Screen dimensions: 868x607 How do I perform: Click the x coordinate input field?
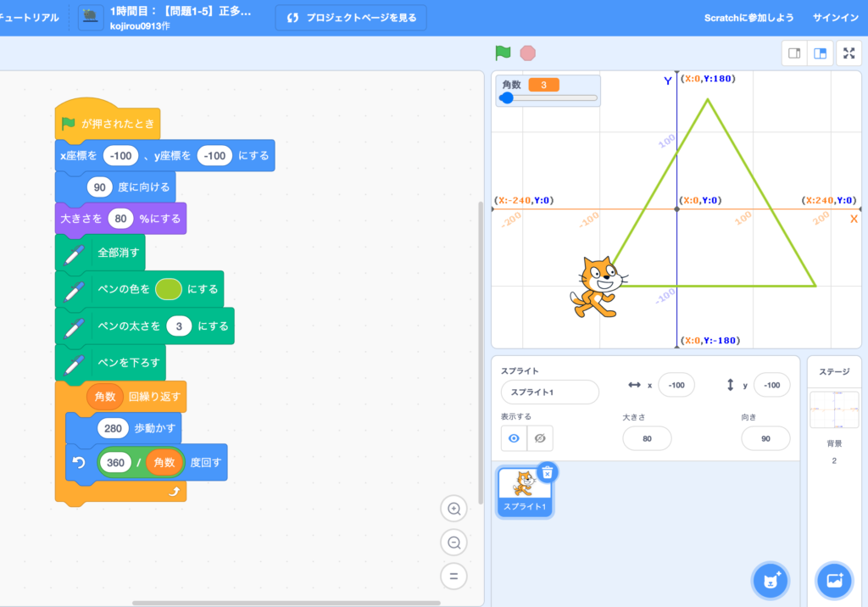pyautogui.click(x=677, y=385)
